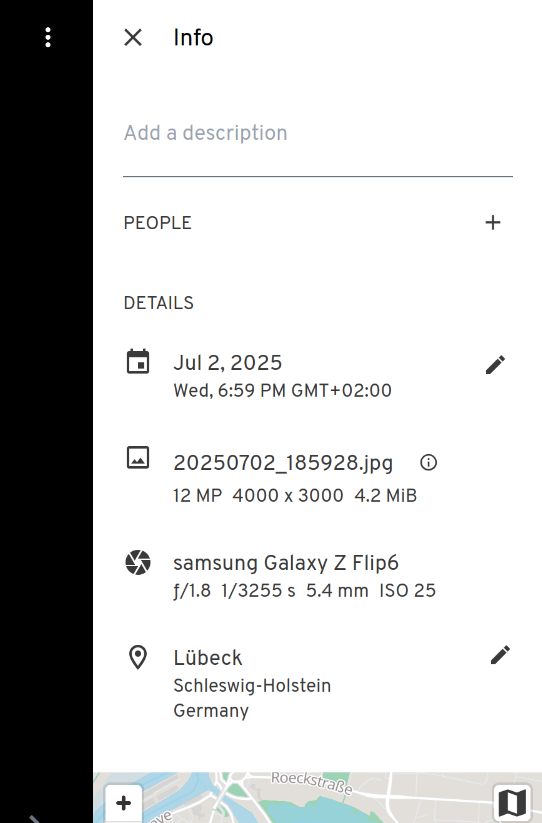This screenshot has width=542, height=823.
Task: Show file info for 20250702_185928.jpg
Action: [429, 462]
